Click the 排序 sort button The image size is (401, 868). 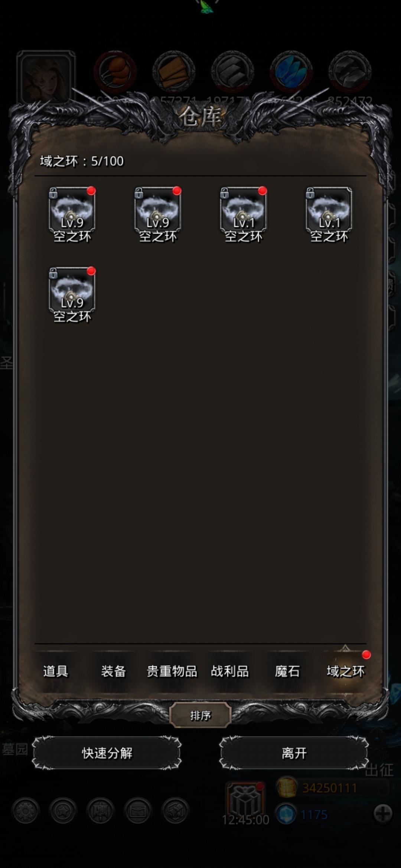pos(200,716)
